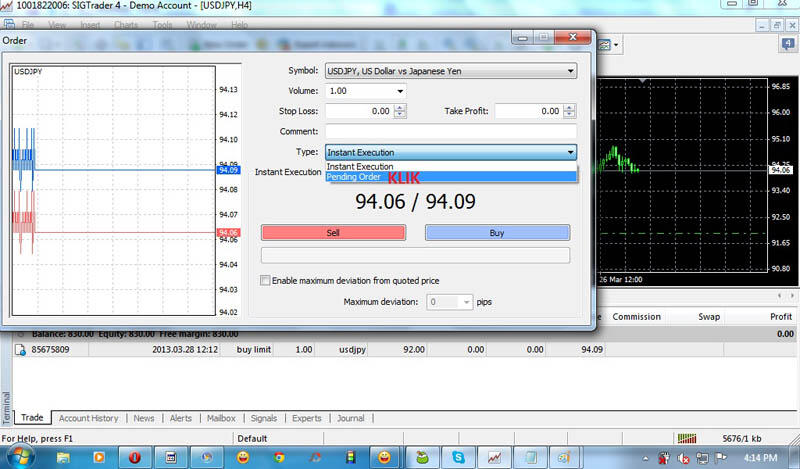The height and width of the screenshot is (469, 800).
Task: Select Pending Order from Type list
Action: tap(451, 177)
